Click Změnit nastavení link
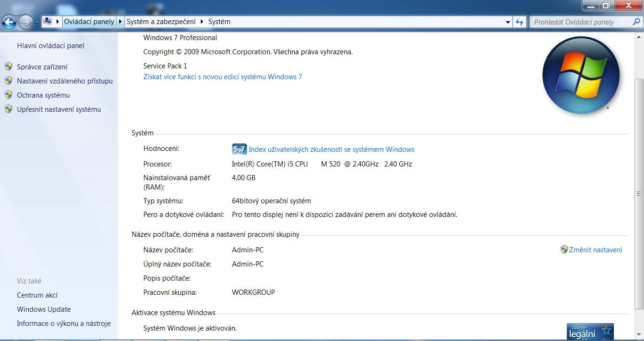Screen dimensions: 644x341 click(x=595, y=250)
